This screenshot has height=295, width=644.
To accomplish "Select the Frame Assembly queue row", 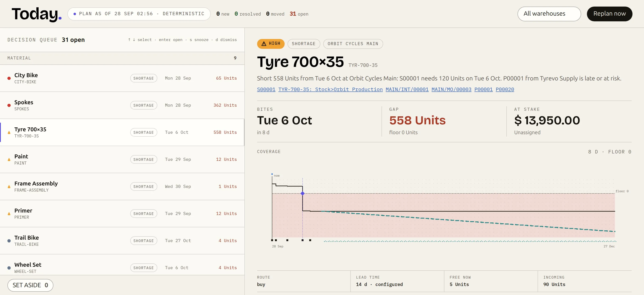I will tap(122, 186).
